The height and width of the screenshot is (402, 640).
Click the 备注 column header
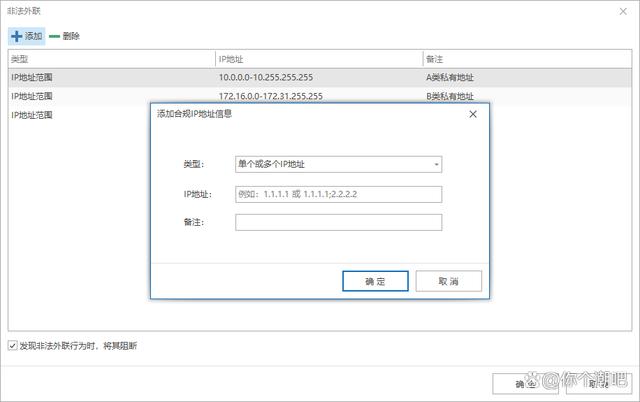coord(527,59)
